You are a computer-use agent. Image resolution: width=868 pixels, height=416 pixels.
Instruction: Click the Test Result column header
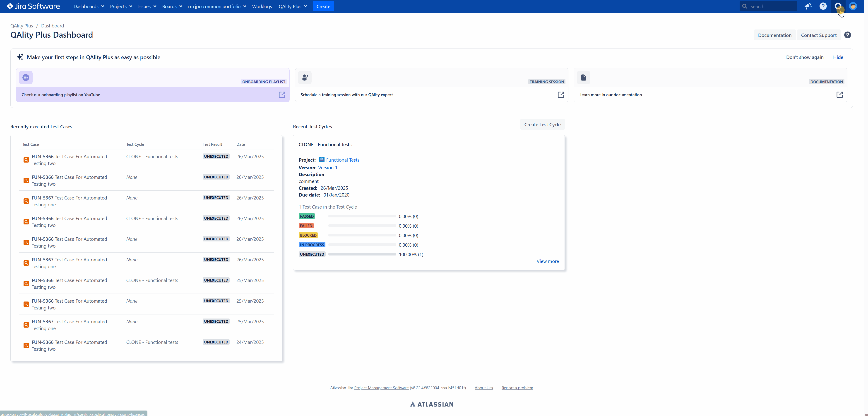click(x=212, y=144)
